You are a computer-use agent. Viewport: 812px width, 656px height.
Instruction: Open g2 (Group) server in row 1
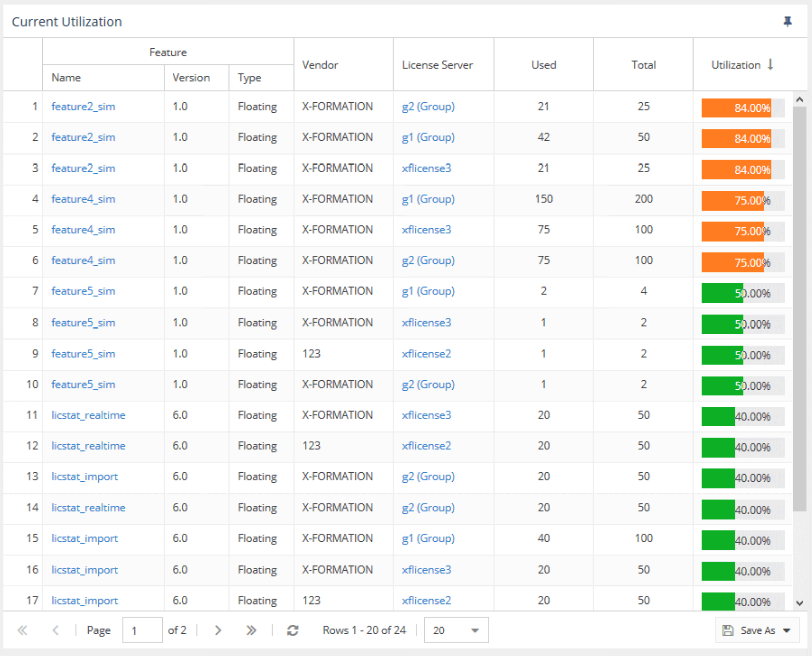point(428,107)
